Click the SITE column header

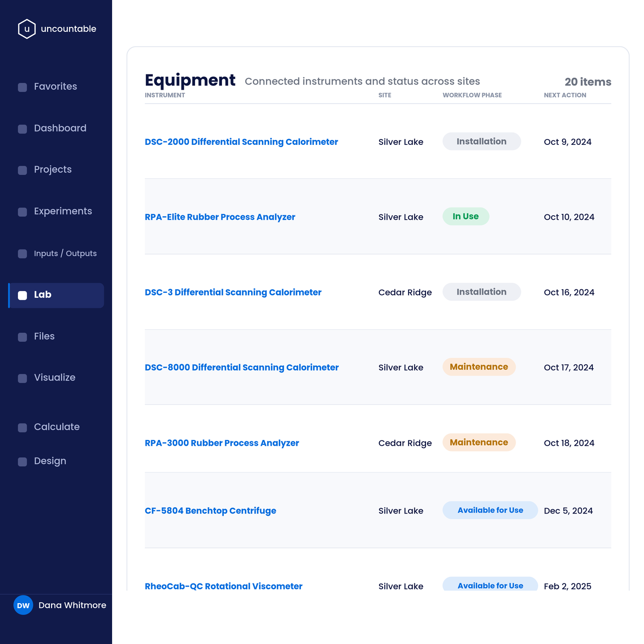pos(385,95)
